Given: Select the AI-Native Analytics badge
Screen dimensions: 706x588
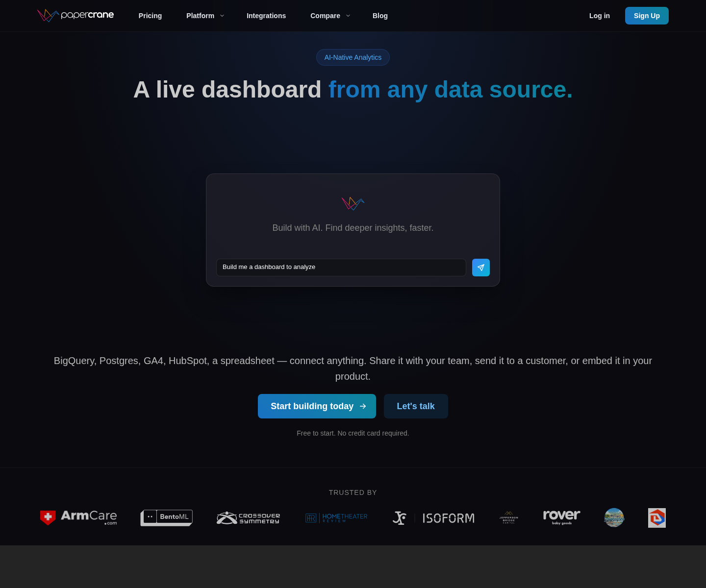Looking at the screenshot, I should tap(353, 57).
